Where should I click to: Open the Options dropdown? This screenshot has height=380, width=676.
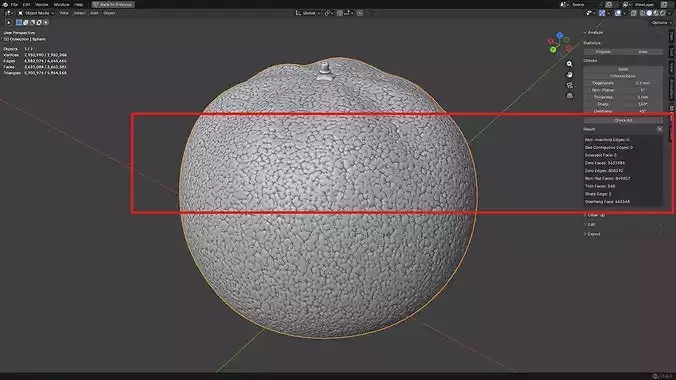coord(661,22)
